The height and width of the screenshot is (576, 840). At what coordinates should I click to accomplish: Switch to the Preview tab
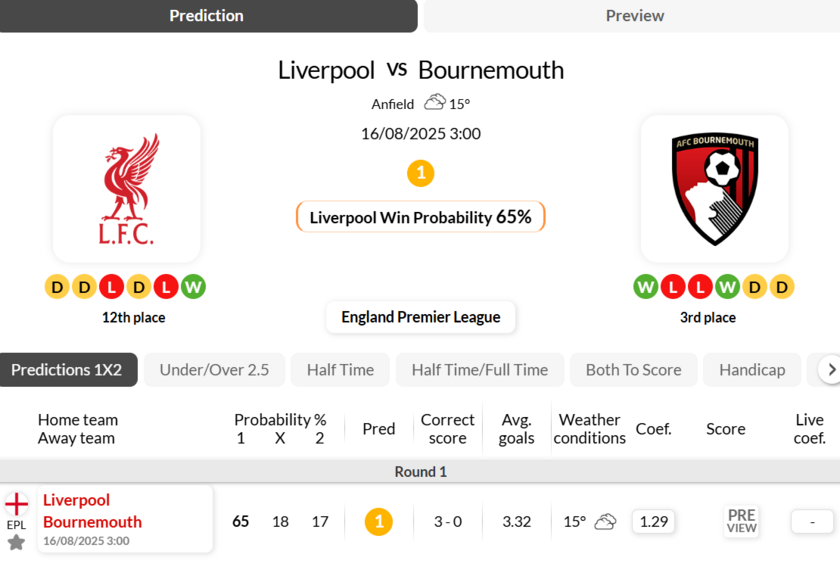tap(634, 16)
